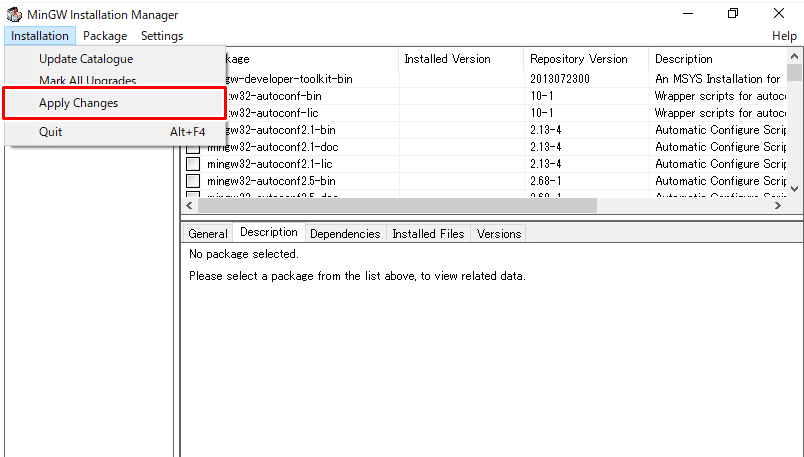
Task: Click the package list scroll down arrow
Action: 794,189
